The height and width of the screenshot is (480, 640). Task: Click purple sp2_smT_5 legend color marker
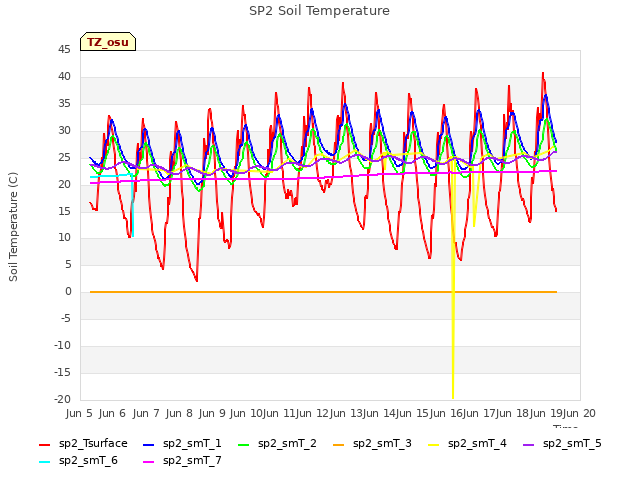coord(529,444)
